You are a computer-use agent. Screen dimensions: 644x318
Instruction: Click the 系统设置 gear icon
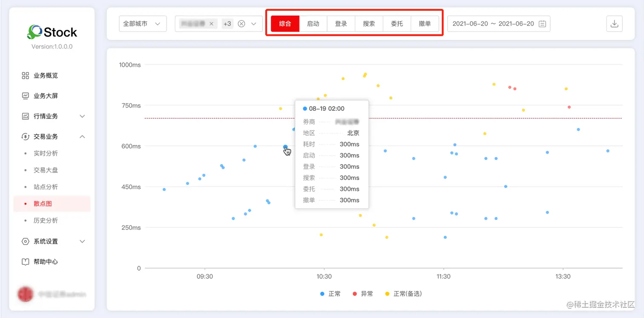click(25, 241)
